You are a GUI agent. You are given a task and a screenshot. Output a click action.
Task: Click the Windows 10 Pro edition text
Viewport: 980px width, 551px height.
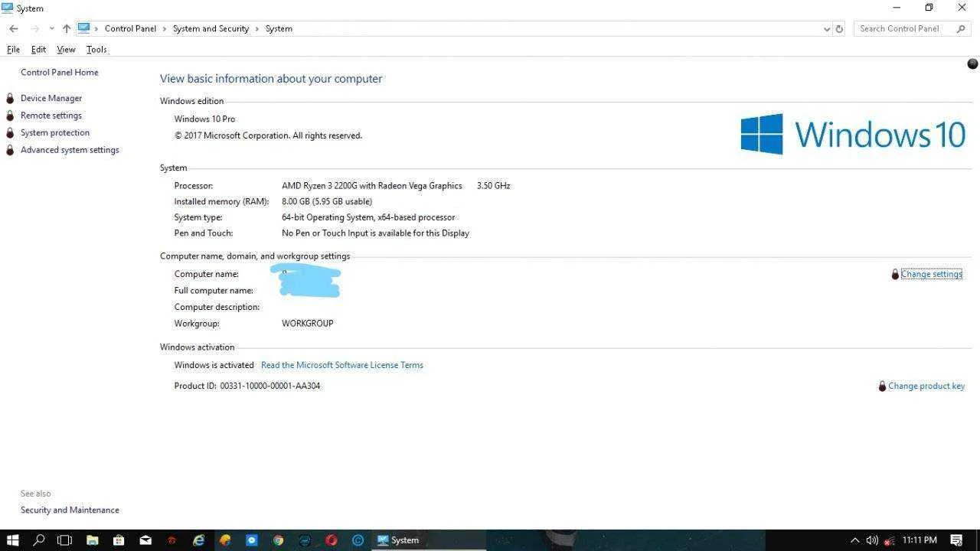(x=204, y=119)
